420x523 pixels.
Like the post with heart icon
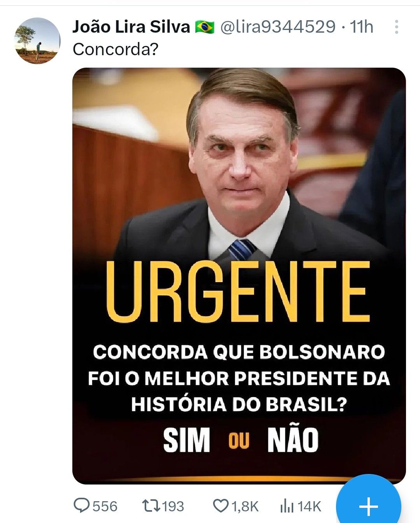(x=221, y=506)
